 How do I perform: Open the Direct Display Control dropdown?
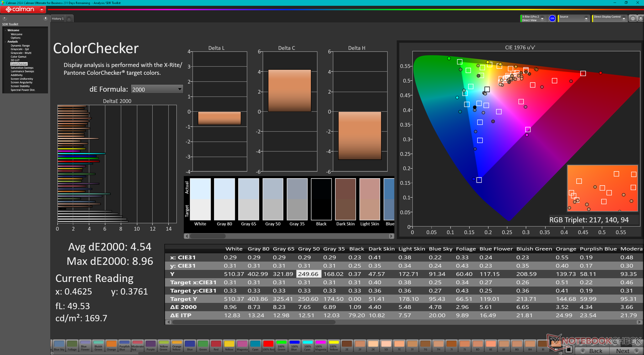624,19
